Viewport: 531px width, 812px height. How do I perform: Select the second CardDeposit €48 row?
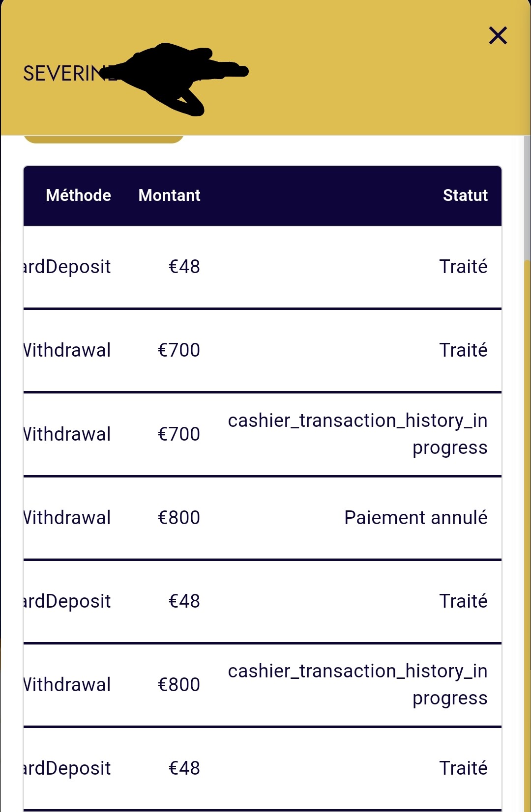tap(263, 601)
